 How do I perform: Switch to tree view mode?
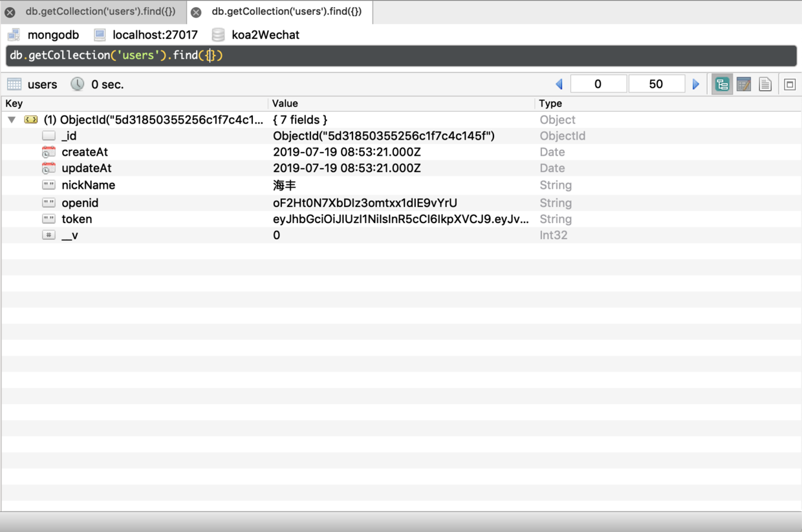coord(722,84)
